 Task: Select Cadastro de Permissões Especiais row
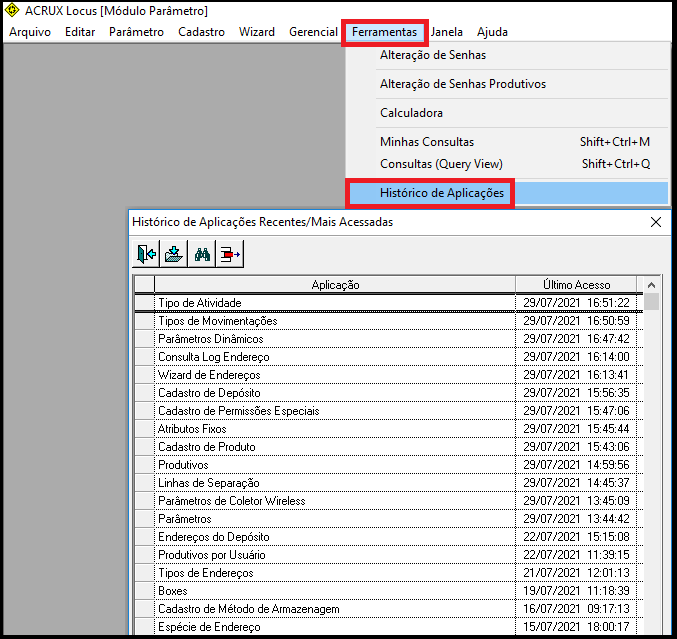[x=389, y=411]
